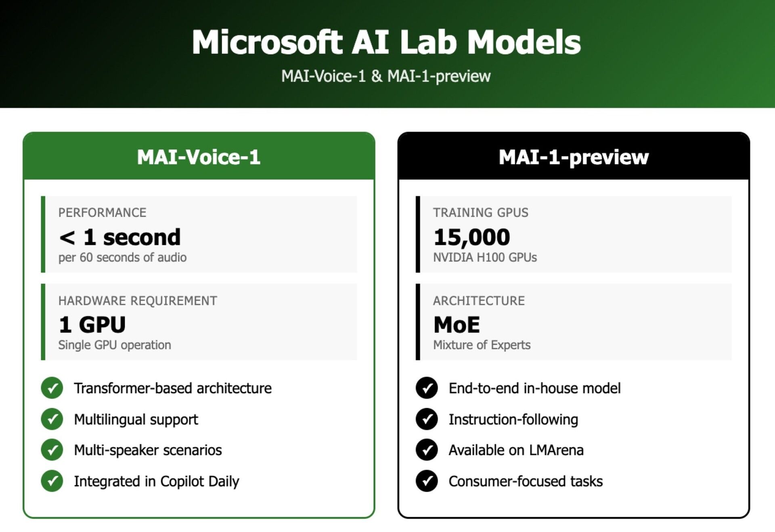Image resolution: width=775 pixels, height=532 pixels.
Task: Click the green checkmark next to Multilingual support
Action: coord(52,419)
